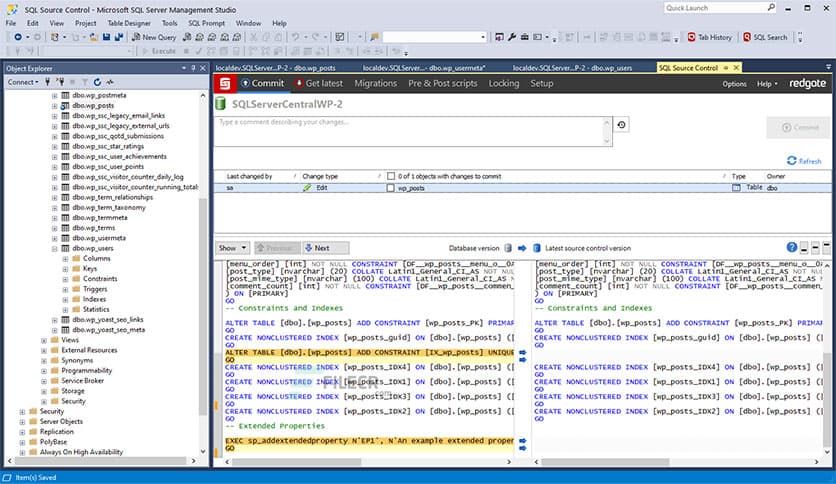Image resolution: width=836 pixels, height=484 pixels.
Task: Open the SQL Prompt menu
Action: [206, 23]
